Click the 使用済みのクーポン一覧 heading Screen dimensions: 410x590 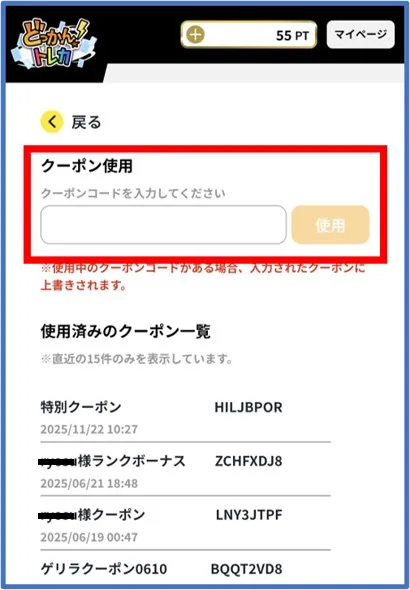tap(125, 331)
